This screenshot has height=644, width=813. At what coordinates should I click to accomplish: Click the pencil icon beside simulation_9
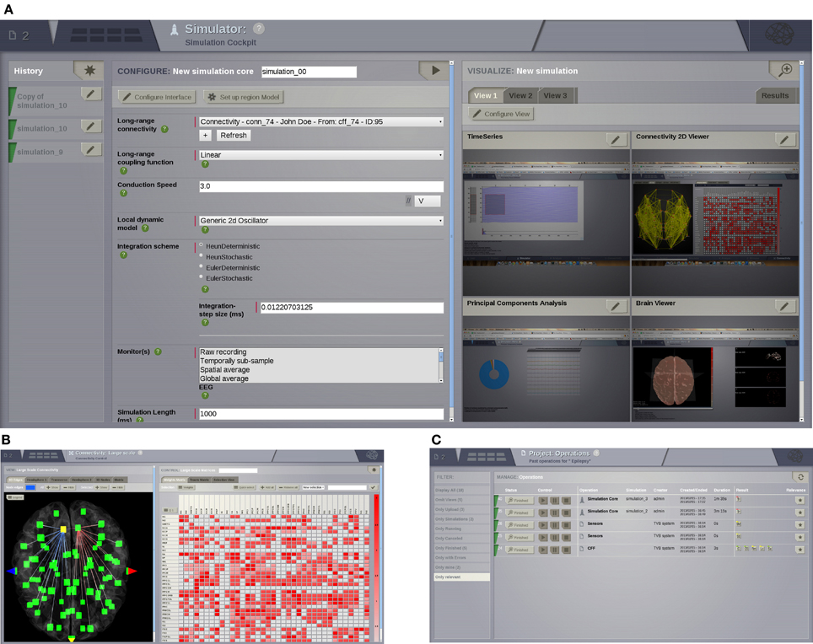tap(91, 149)
